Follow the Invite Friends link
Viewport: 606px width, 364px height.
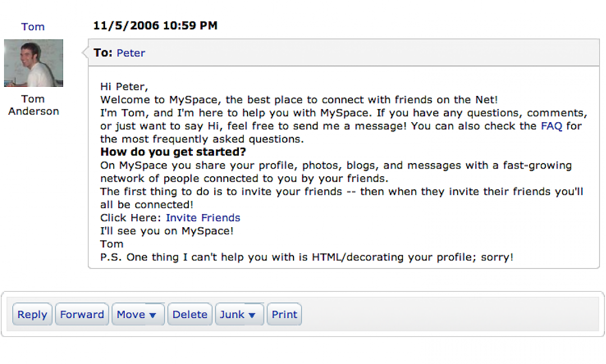[x=203, y=218]
